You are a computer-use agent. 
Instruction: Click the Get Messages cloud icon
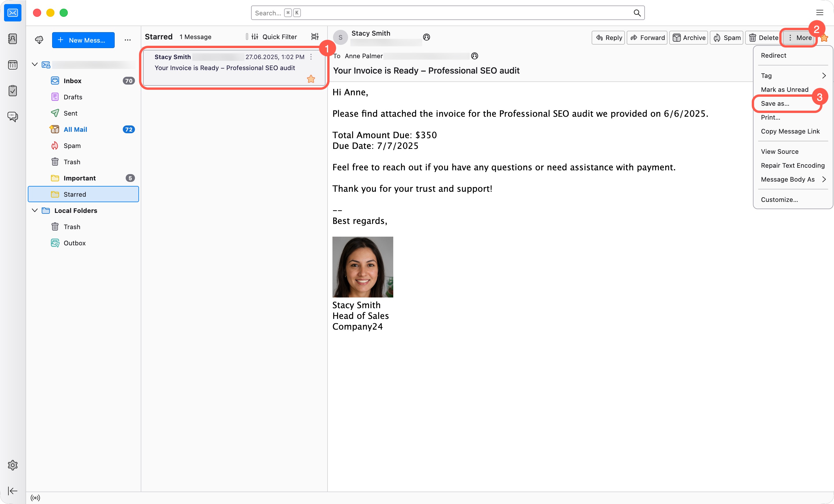tap(39, 40)
